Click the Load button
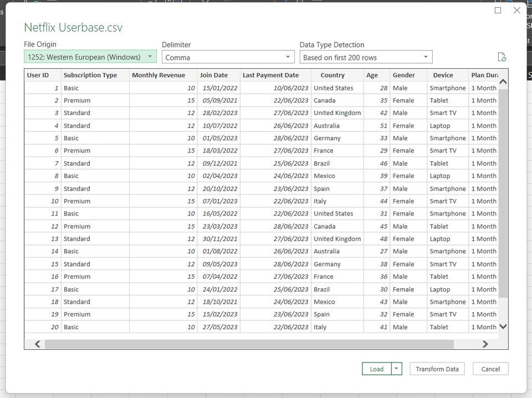The height and width of the screenshot is (398, 532). [x=377, y=369]
